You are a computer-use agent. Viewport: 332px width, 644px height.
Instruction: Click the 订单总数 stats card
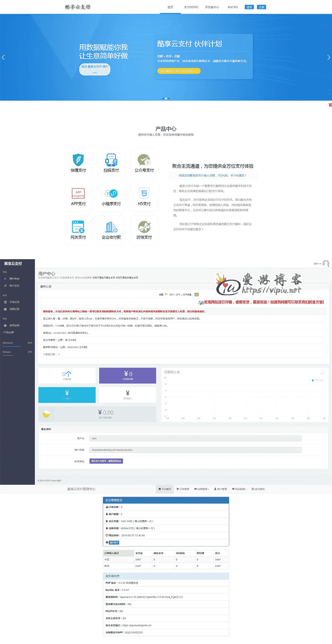(x=67, y=375)
